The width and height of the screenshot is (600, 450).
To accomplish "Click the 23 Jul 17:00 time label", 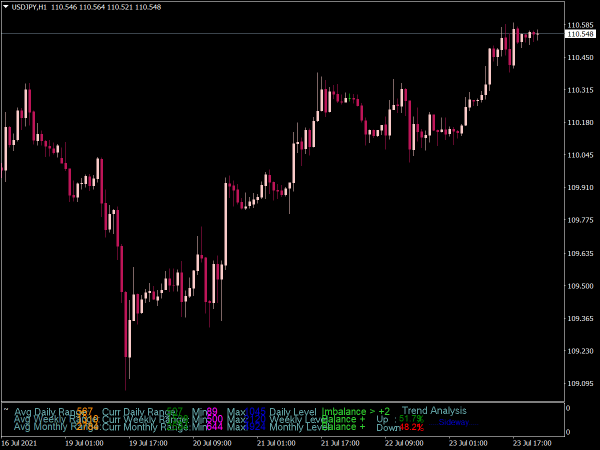I will point(532,443).
